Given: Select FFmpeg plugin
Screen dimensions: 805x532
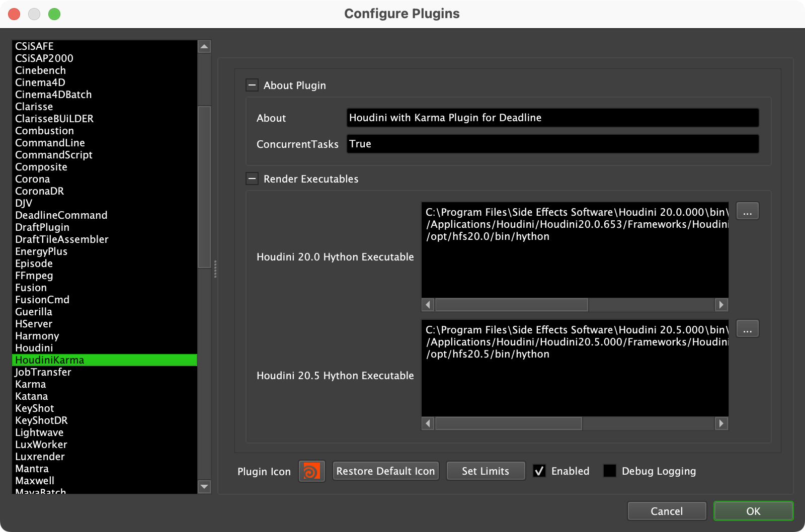Looking at the screenshot, I should click(x=105, y=276).
